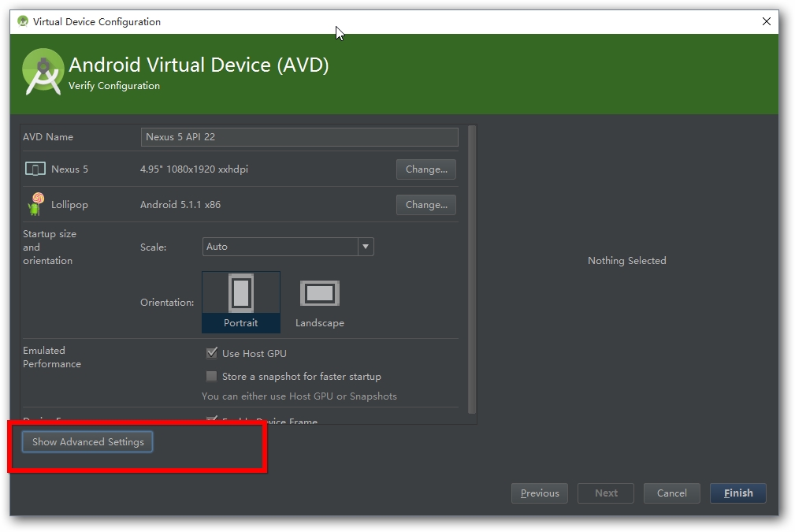Select Landscape orientation

320,303
